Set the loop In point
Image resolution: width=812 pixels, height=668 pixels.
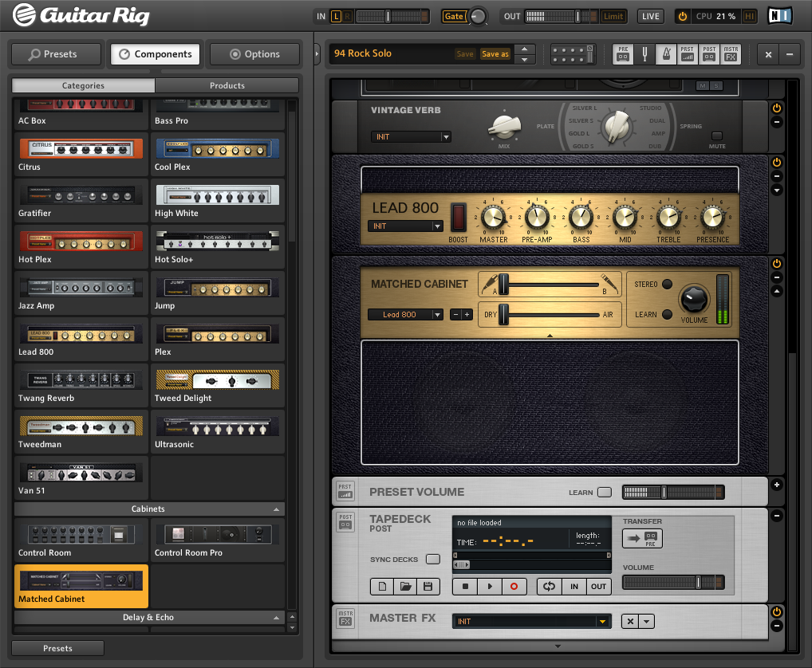574,586
